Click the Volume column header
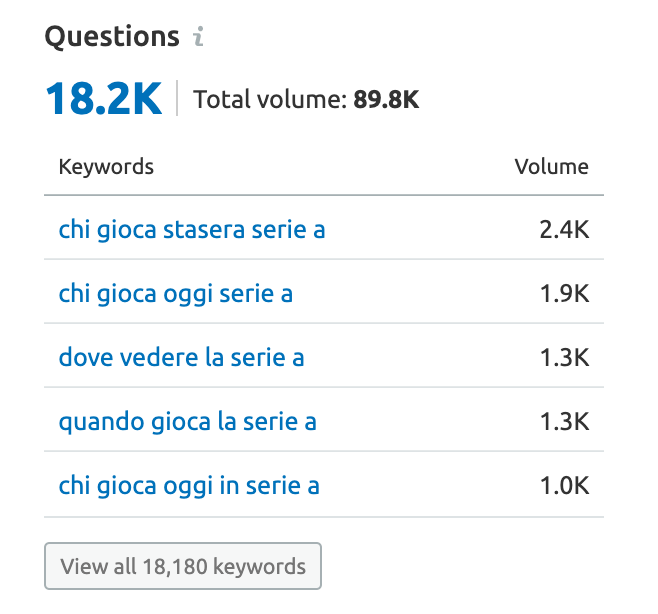 [551, 167]
